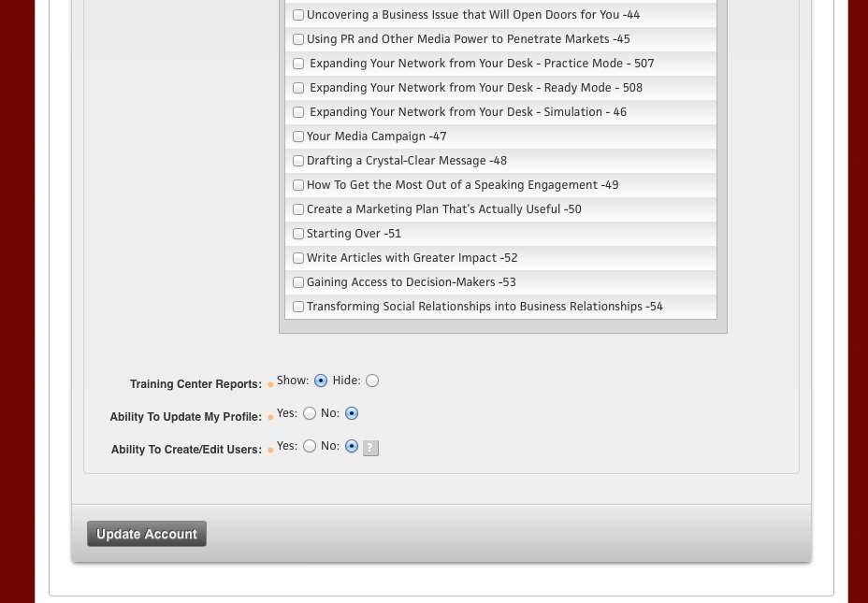The image size is (868, 603).
Task: Enable 'Gaining Access to Decision-Makers -53'
Action: pos(298,282)
